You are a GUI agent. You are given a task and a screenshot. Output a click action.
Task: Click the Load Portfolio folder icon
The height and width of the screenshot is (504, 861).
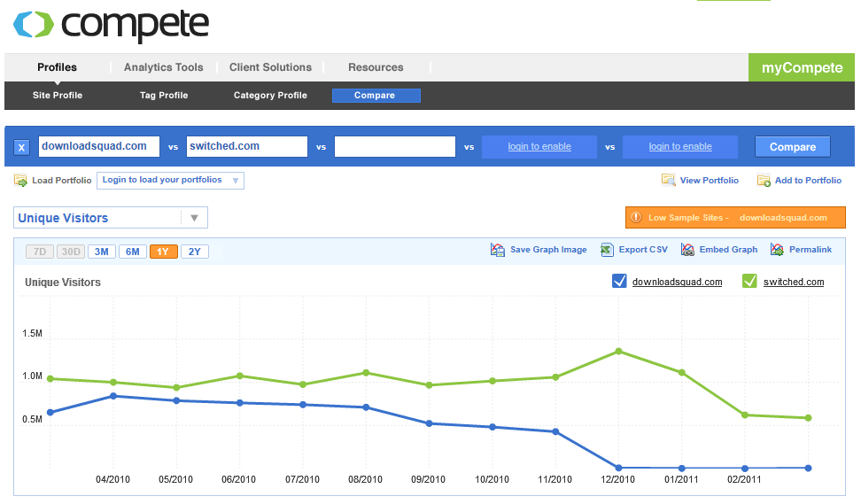20,180
